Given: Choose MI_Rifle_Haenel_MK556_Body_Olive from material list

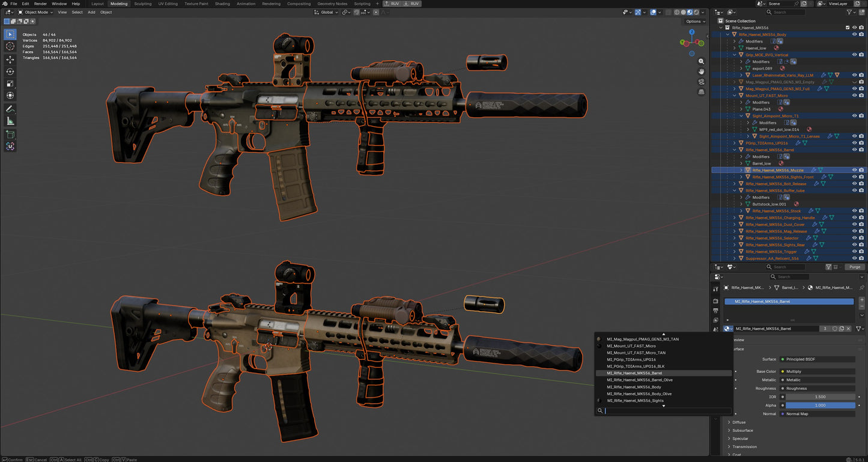Looking at the screenshot, I should click(639, 394).
